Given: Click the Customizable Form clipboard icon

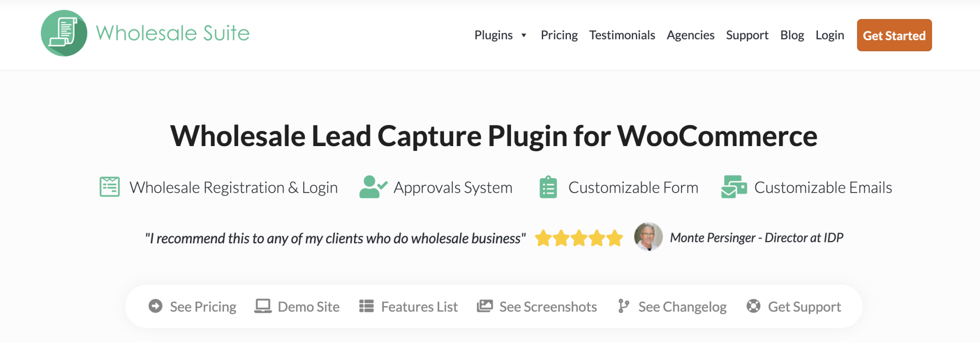Looking at the screenshot, I should coord(548,187).
